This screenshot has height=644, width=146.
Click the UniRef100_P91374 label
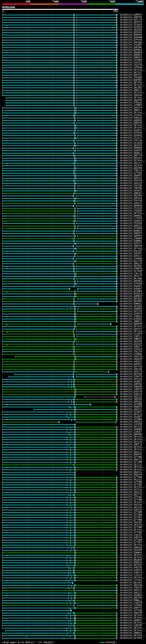(x=131, y=352)
